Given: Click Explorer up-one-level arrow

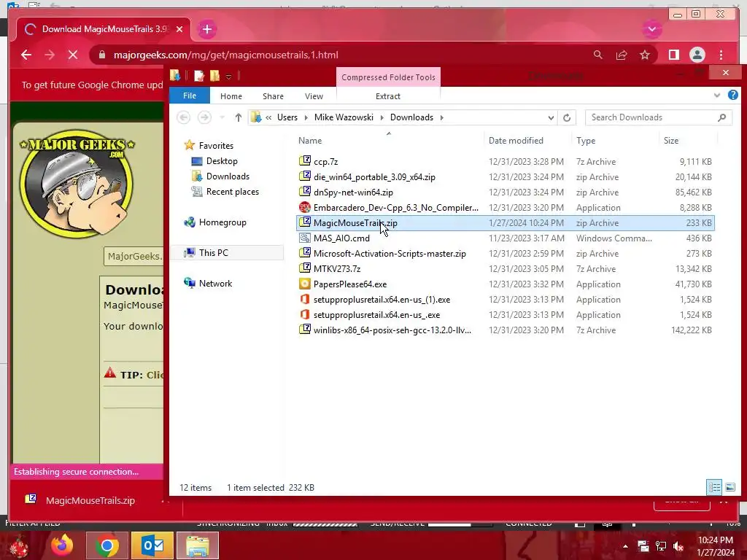Looking at the screenshot, I should [239, 117].
